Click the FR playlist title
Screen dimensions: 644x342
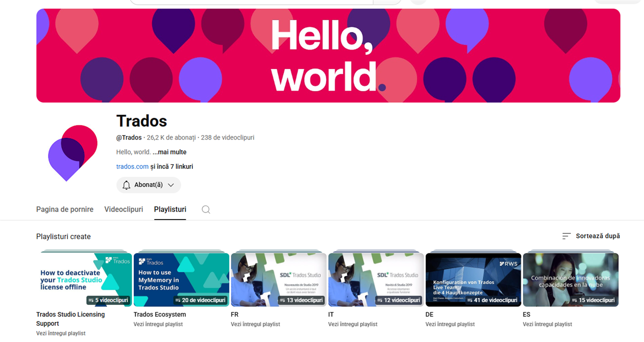tap(235, 314)
